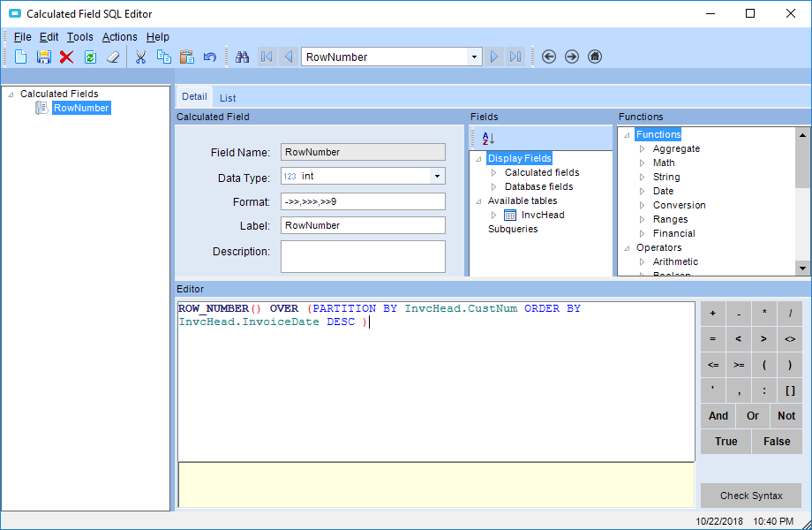Click the Cut scissors icon
Viewport: 812px width, 530px height.
click(140, 57)
